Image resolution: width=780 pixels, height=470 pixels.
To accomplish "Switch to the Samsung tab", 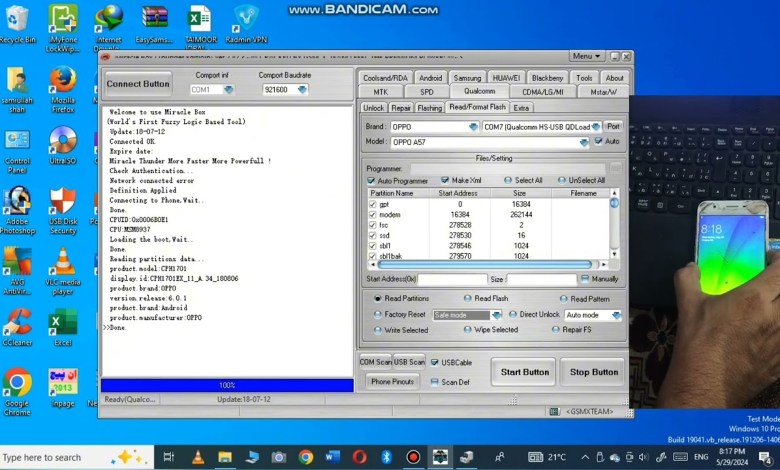I will (x=468, y=78).
